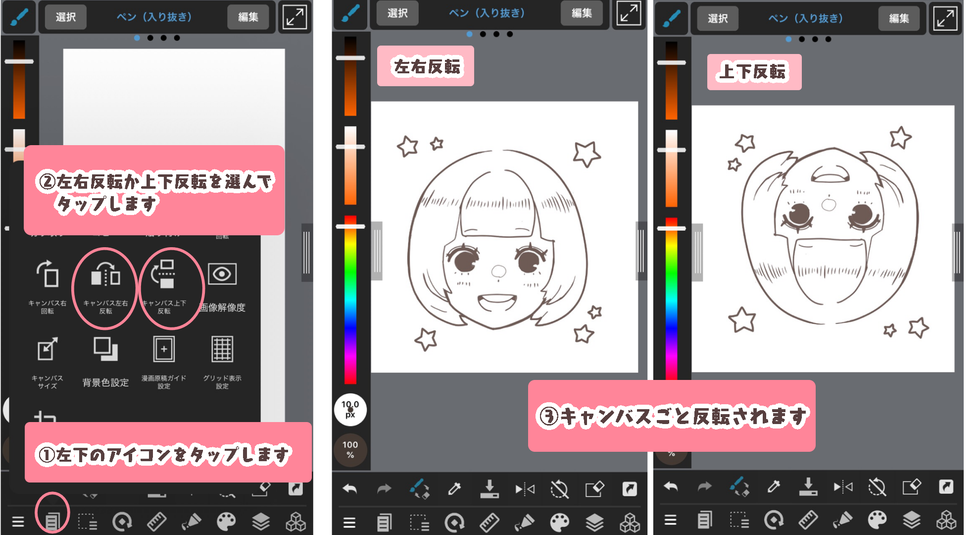Tap ペン（入り抜き）label in left screen
980x535 pixels.
[154, 17]
